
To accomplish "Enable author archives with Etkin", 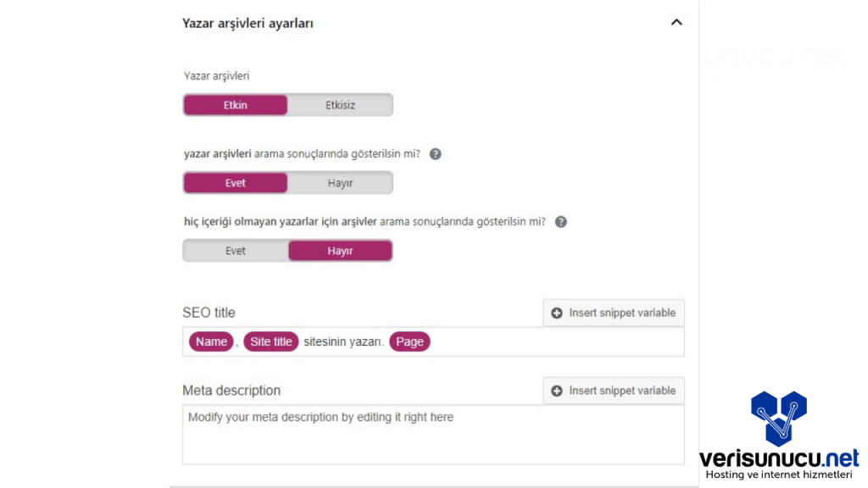I will [236, 105].
